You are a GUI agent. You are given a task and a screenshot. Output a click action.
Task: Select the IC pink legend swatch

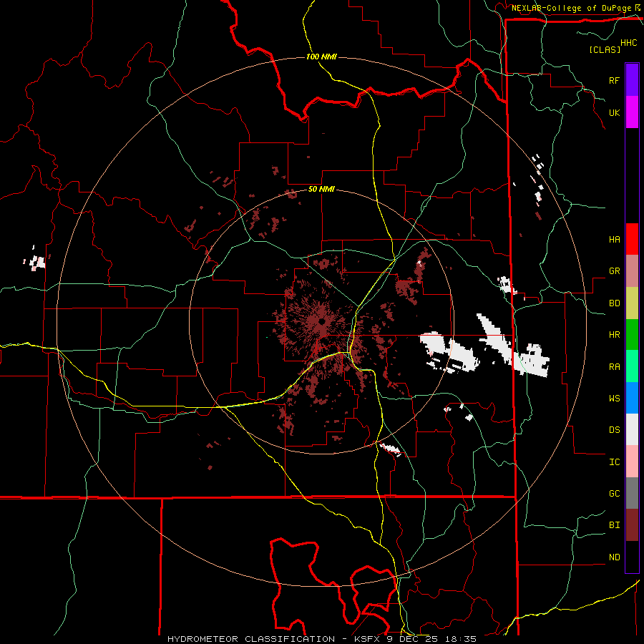click(x=632, y=462)
